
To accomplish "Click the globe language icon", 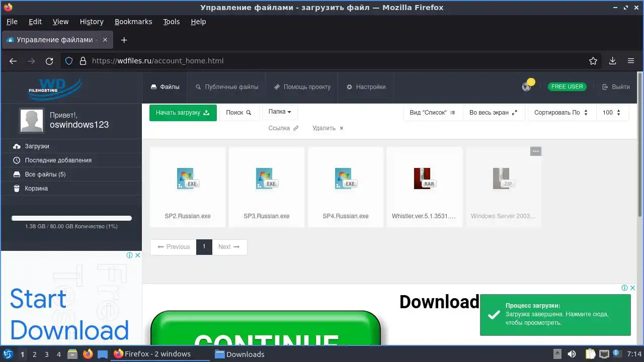I will click(526, 87).
